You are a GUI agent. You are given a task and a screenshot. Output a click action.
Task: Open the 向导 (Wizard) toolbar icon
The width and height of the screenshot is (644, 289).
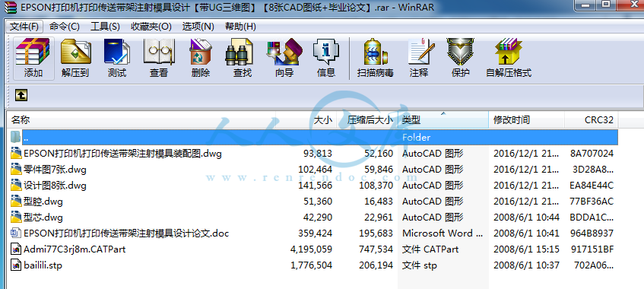[284, 52]
